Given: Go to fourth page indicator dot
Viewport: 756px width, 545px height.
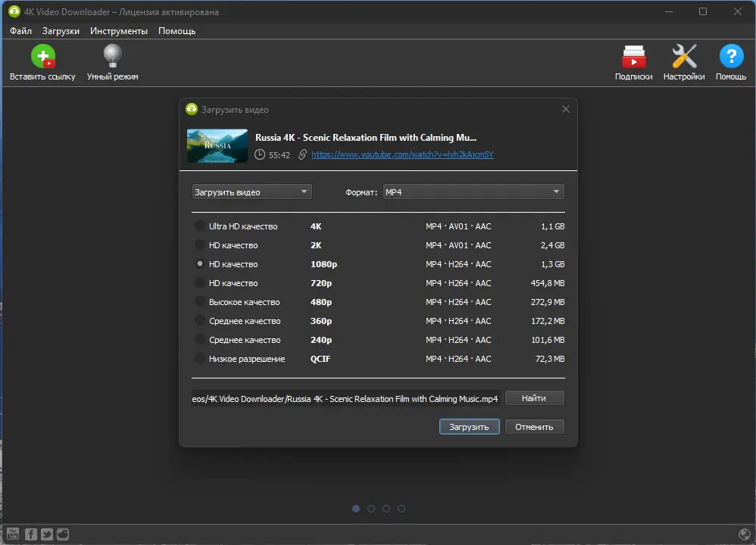Looking at the screenshot, I should click(x=401, y=509).
